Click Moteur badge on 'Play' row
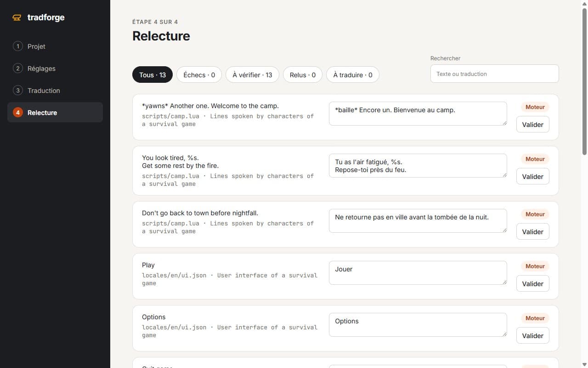 coord(535,266)
